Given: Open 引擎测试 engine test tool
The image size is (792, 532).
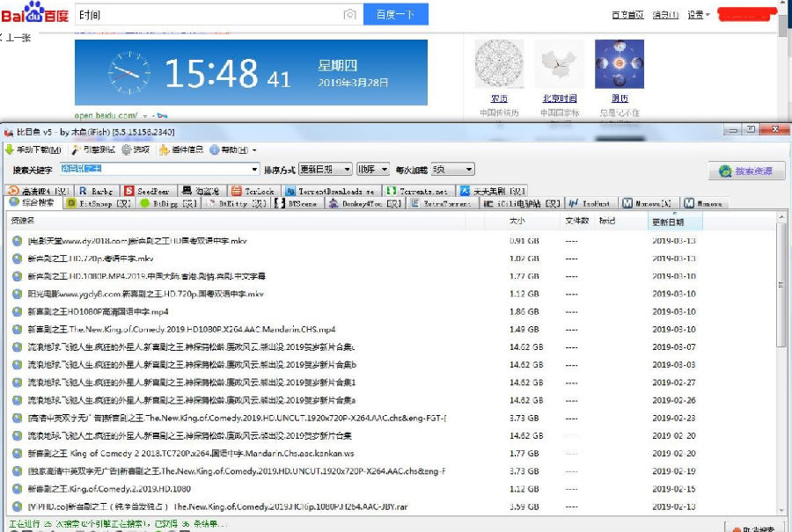Looking at the screenshot, I should [x=93, y=149].
